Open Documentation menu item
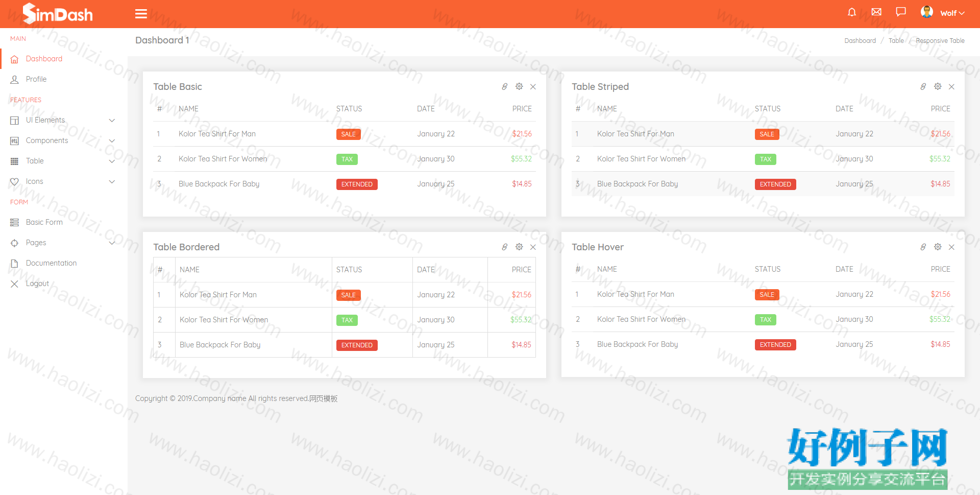Viewport: 980px width, 495px height. point(52,263)
